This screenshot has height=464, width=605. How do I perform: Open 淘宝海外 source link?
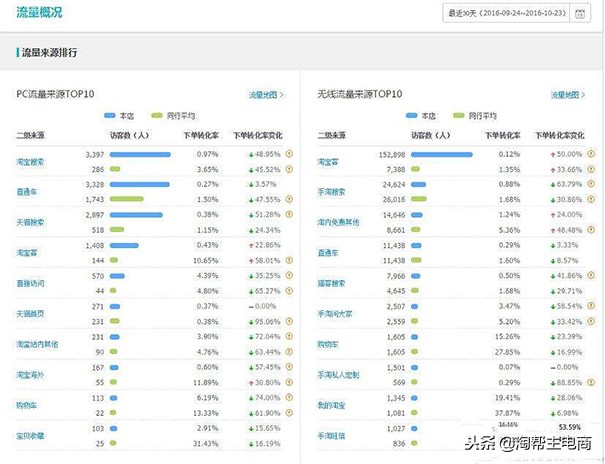(30, 375)
